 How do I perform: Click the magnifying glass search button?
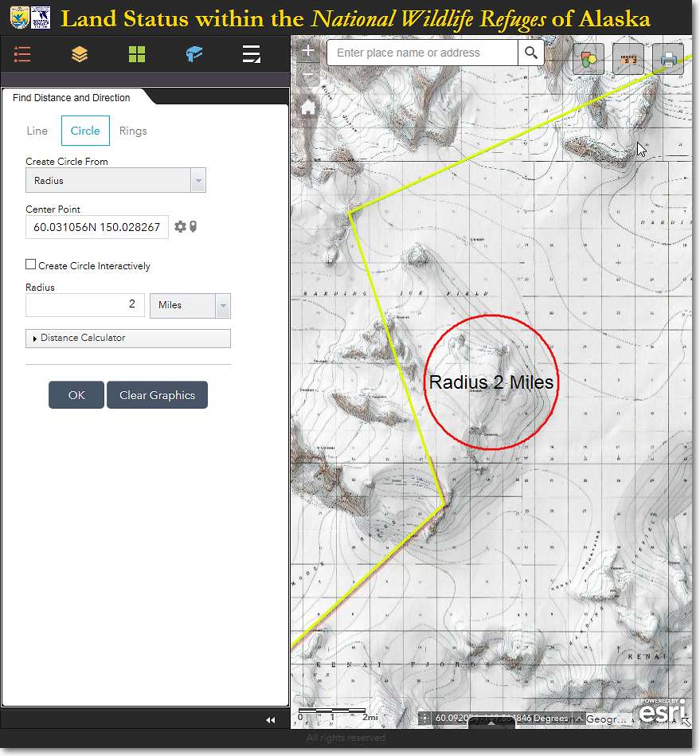[x=531, y=53]
